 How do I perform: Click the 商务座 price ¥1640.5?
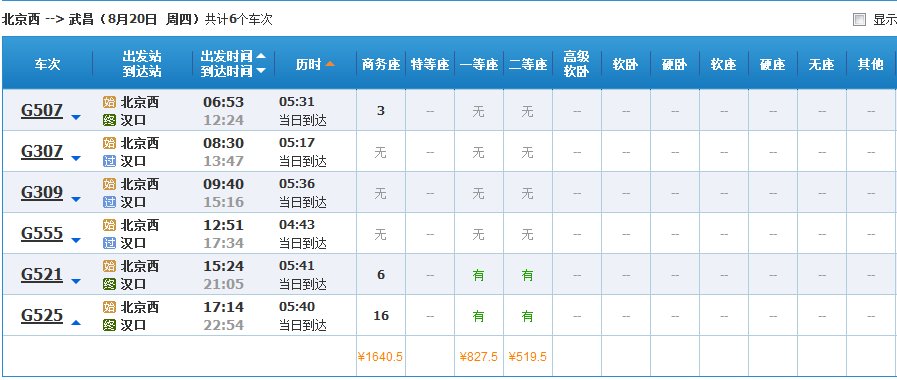pyautogui.click(x=380, y=357)
